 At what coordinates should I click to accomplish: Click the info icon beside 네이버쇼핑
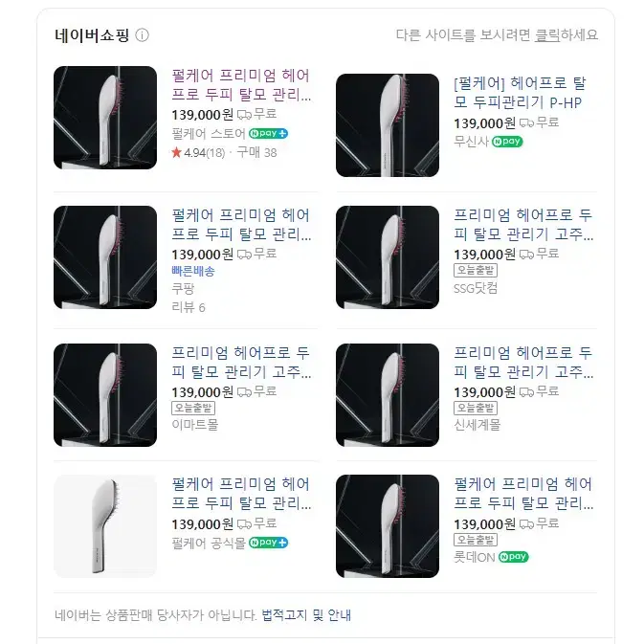[x=143, y=35]
